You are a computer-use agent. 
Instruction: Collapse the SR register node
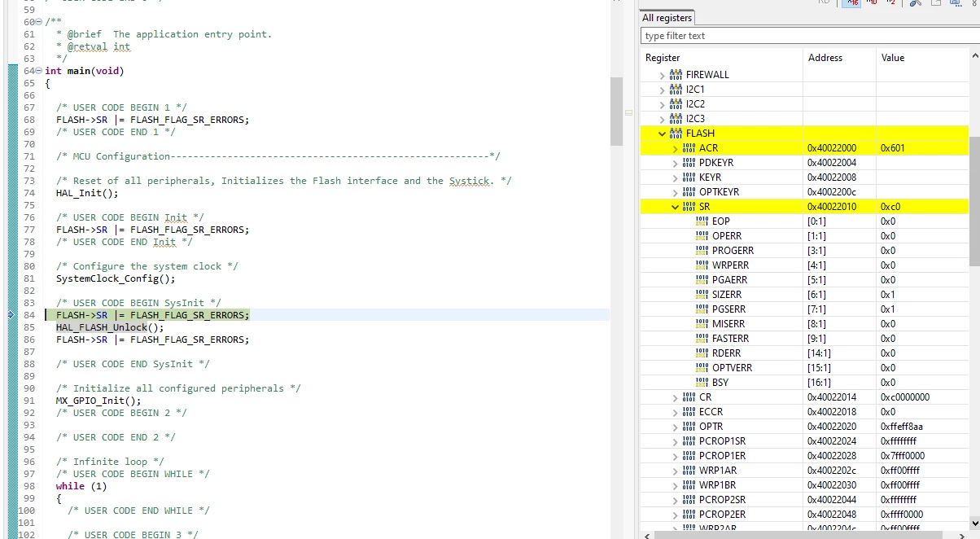tap(675, 207)
